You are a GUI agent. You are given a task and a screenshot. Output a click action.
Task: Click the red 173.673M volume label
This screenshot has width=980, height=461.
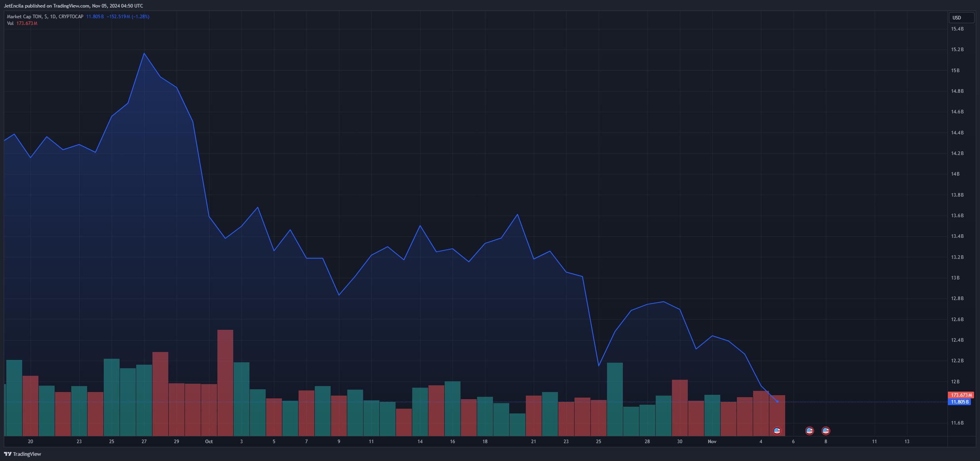point(961,395)
